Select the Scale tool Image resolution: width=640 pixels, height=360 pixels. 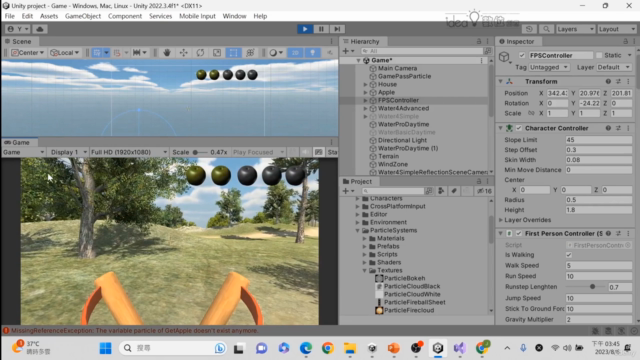[217, 53]
